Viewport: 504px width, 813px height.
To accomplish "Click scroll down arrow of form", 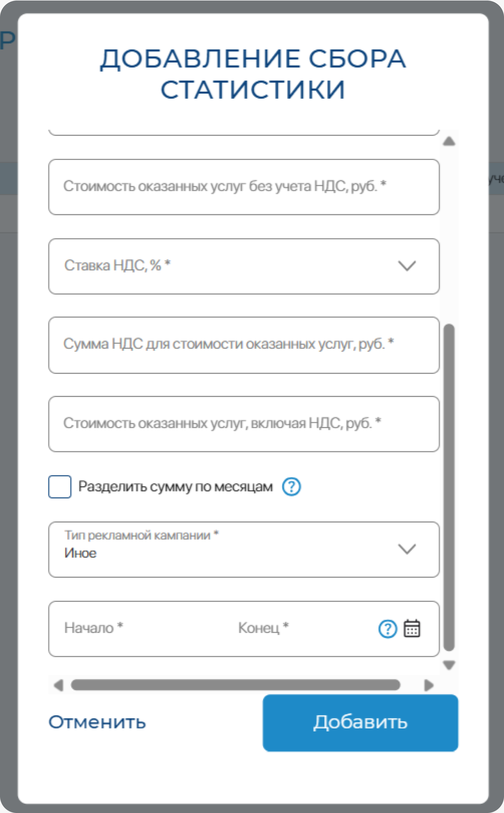I will click(449, 665).
